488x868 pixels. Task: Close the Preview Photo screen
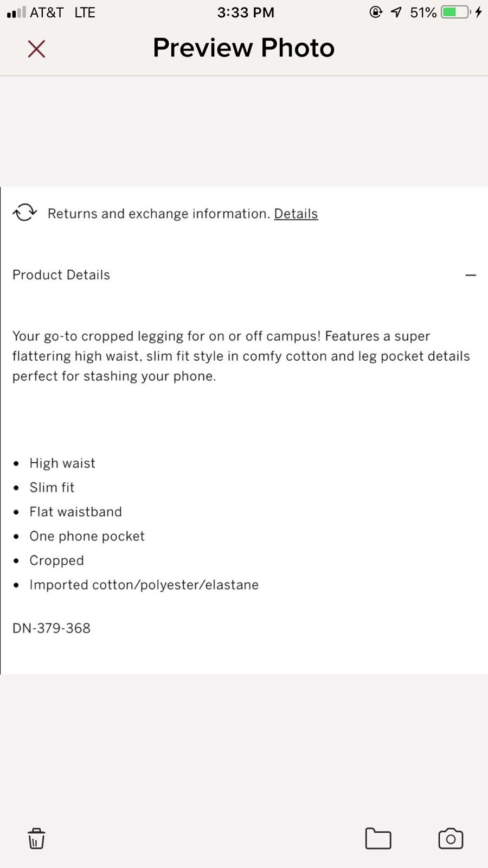(36, 49)
